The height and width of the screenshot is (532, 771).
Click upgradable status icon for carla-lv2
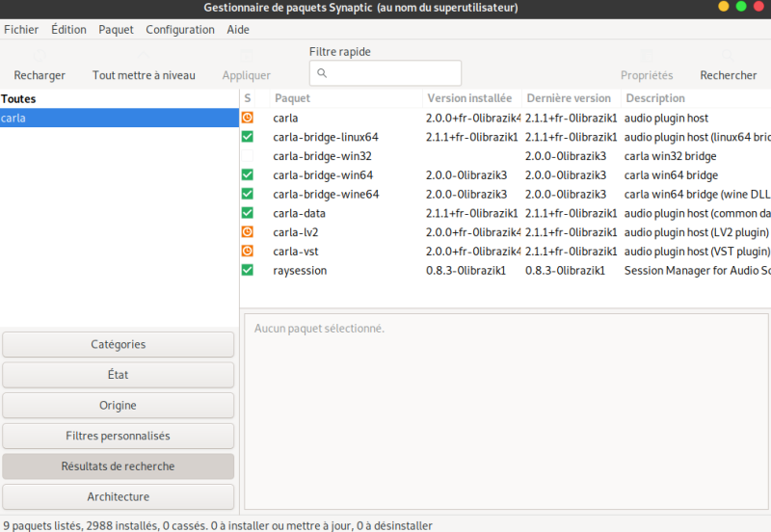click(248, 231)
